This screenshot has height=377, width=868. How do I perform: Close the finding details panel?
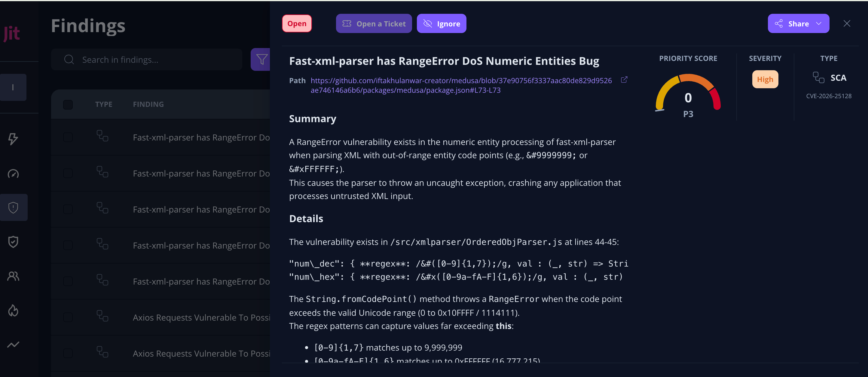point(847,23)
